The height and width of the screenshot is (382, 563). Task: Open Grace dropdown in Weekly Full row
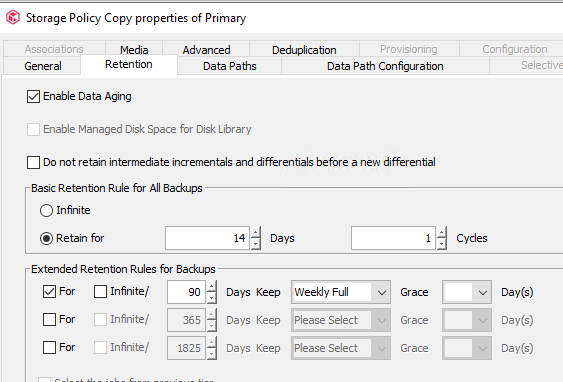click(467, 292)
